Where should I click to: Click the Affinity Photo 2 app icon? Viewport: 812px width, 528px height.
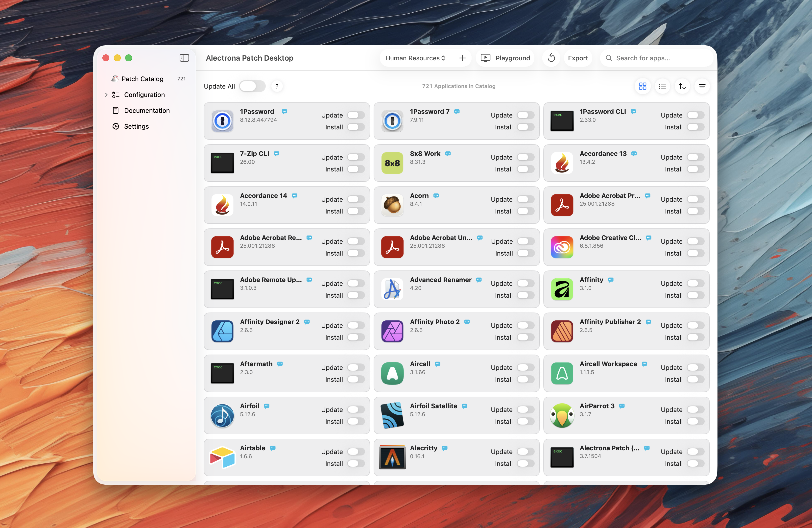(392, 331)
